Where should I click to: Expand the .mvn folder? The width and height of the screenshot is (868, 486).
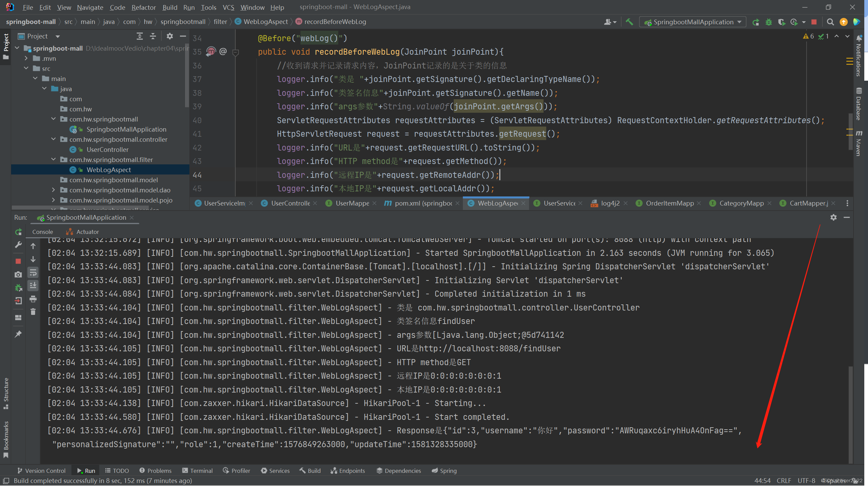click(x=26, y=58)
